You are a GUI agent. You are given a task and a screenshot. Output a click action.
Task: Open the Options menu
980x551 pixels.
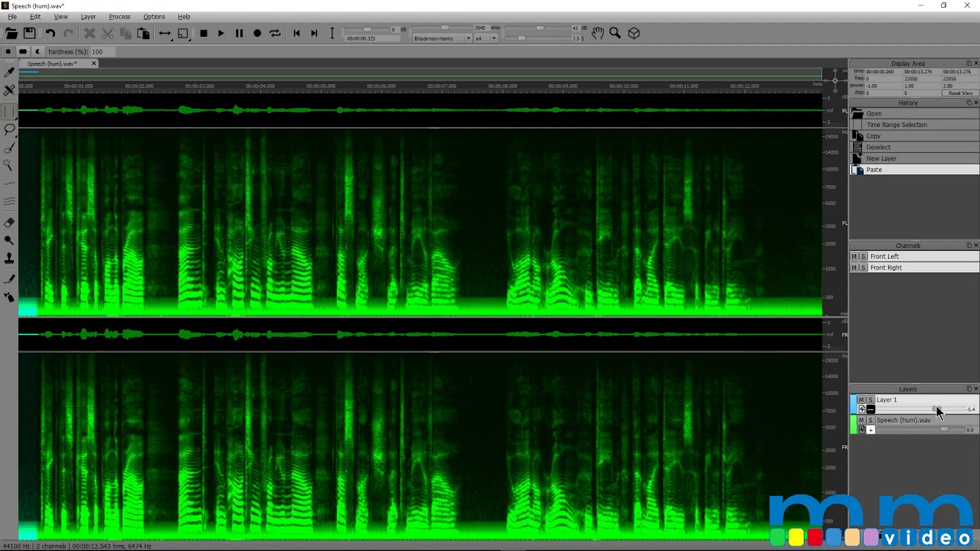tap(154, 17)
